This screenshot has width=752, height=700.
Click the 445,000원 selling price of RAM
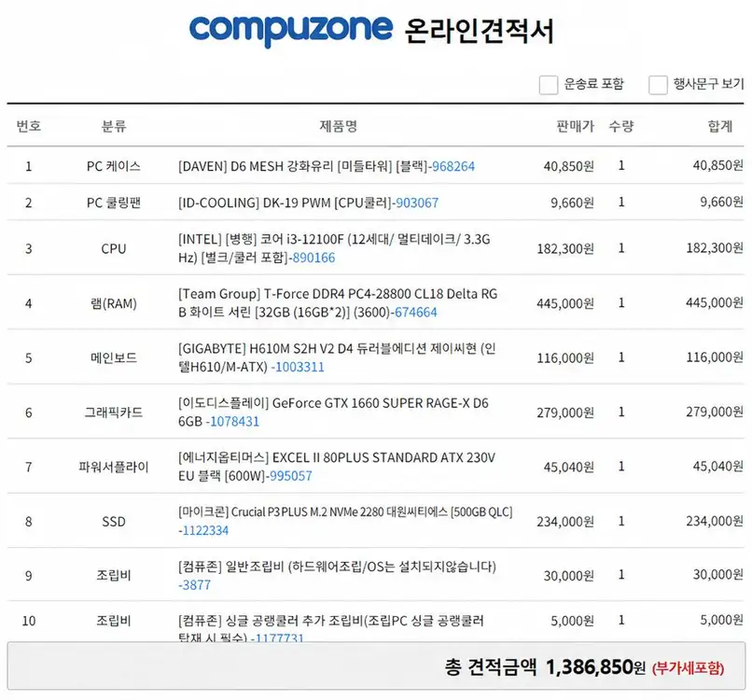click(565, 303)
